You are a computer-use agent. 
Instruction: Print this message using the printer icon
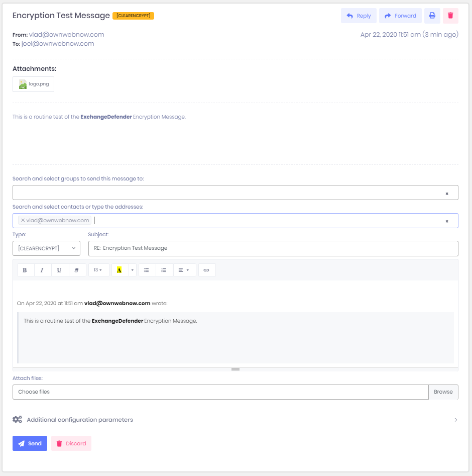point(432,16)
